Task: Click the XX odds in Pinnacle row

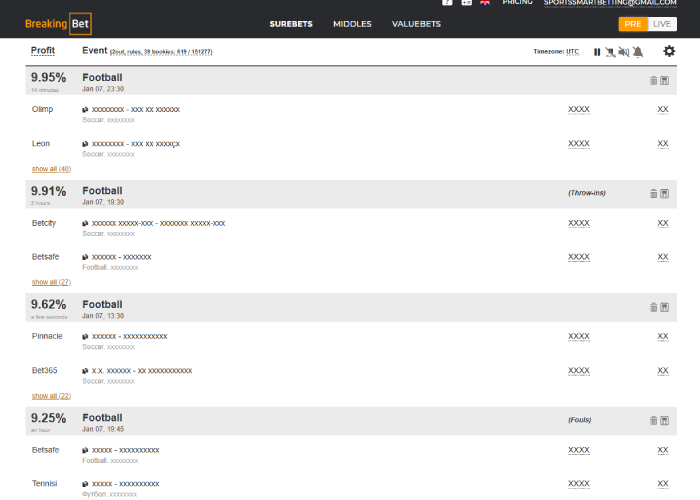Action: tap(663, 336)
